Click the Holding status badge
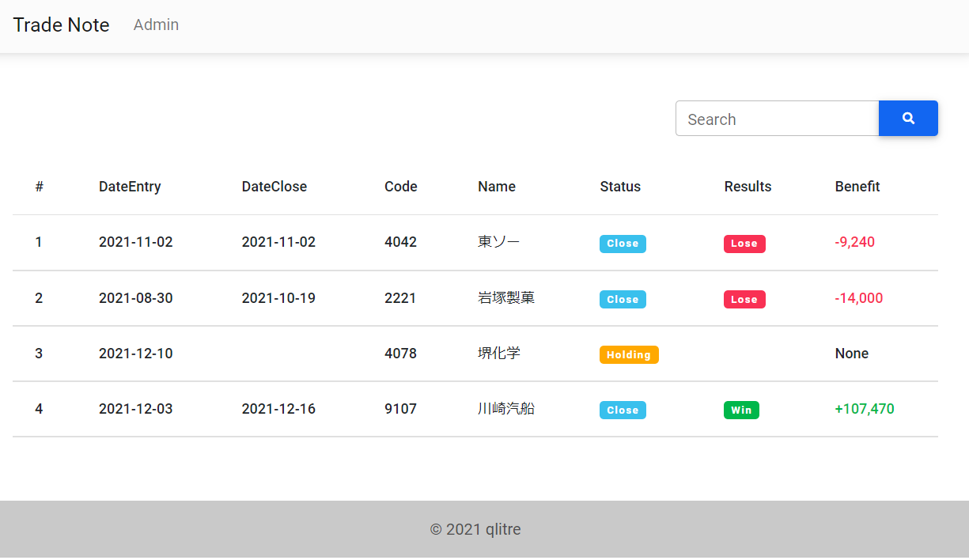 629,355
